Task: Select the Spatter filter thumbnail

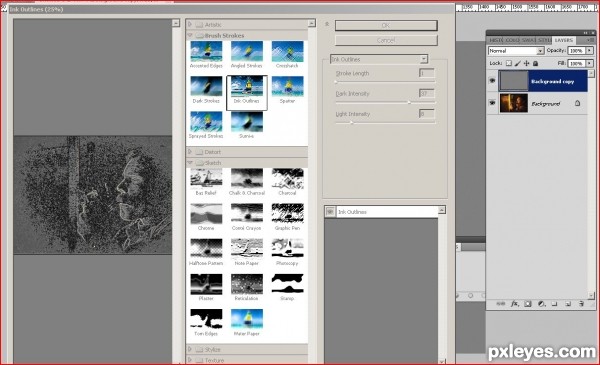Action: point(287,86)
